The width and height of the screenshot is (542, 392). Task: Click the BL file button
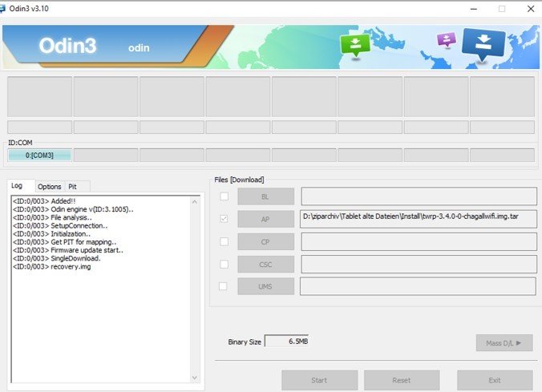pyautogui.click(x=265, y=196)
